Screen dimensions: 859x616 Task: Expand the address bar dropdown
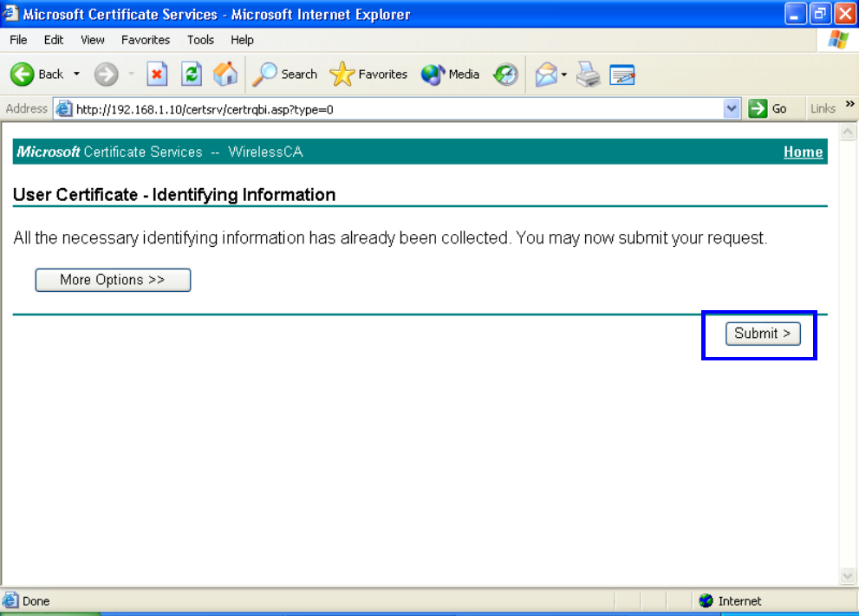coord(731,109)
